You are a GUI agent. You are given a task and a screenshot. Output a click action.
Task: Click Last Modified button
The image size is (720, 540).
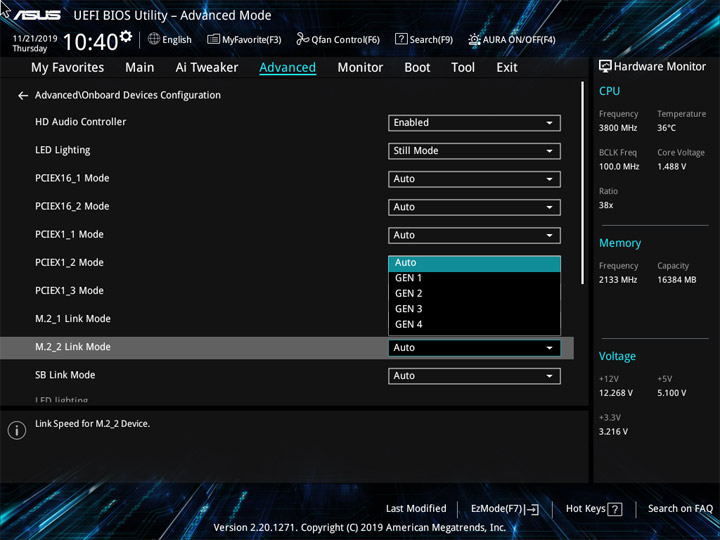pos(416,509)
